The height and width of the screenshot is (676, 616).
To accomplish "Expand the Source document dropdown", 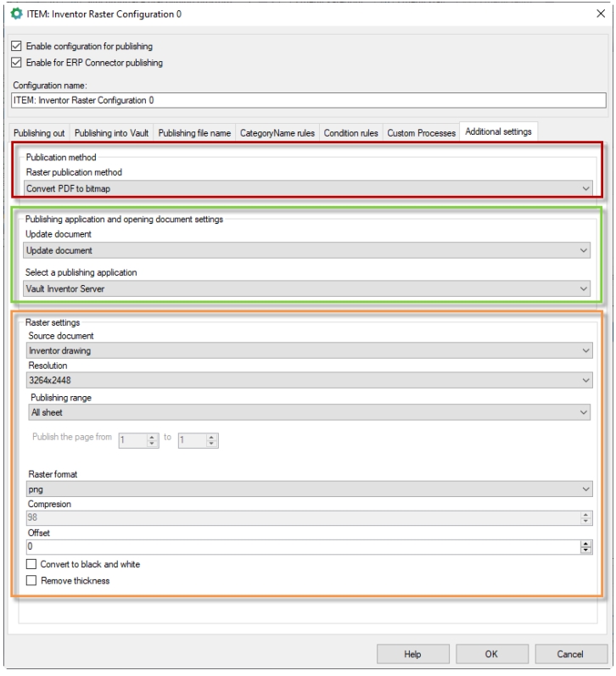I will [x=307, y=350].
